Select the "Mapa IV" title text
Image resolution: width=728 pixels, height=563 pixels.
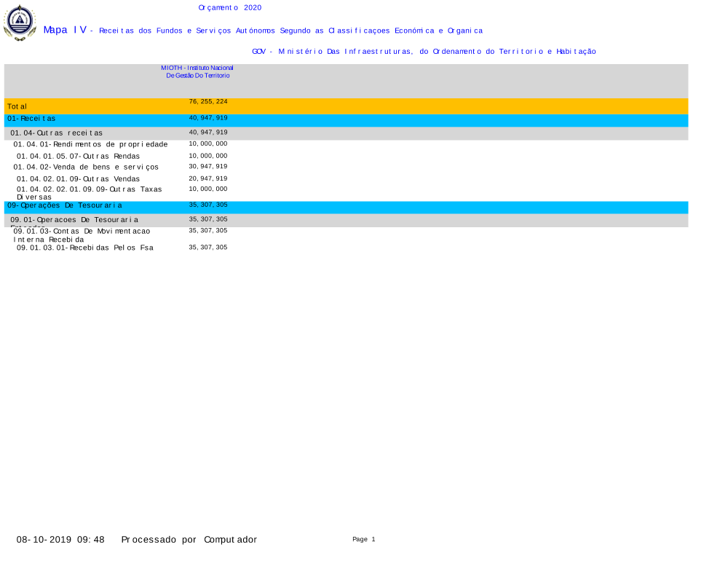65,30
